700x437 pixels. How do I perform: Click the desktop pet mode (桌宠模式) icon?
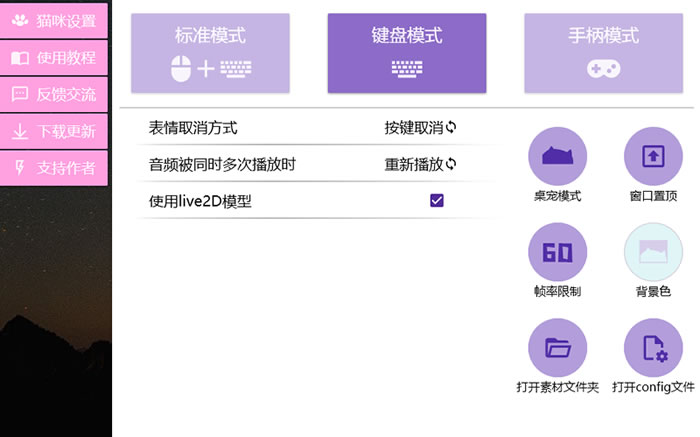pos(557,156)
